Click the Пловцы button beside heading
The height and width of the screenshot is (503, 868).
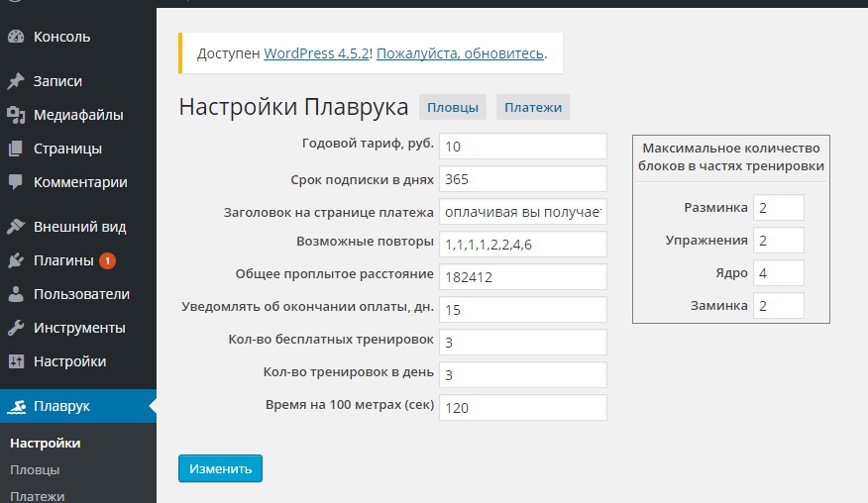point(453,107)
